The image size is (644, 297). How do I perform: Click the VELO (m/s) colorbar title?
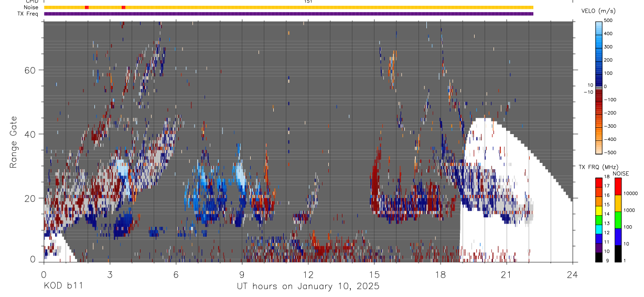(x=598, y=10)
